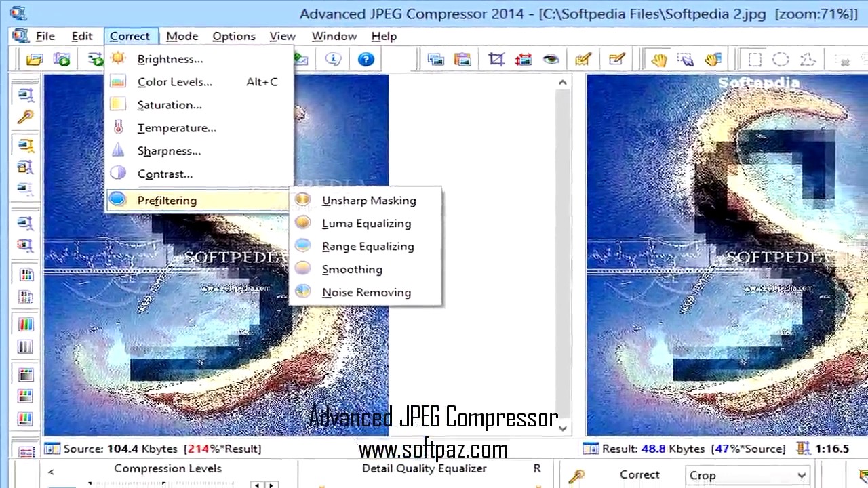Click the key icon in left sidebar

[x=25, y=117]
